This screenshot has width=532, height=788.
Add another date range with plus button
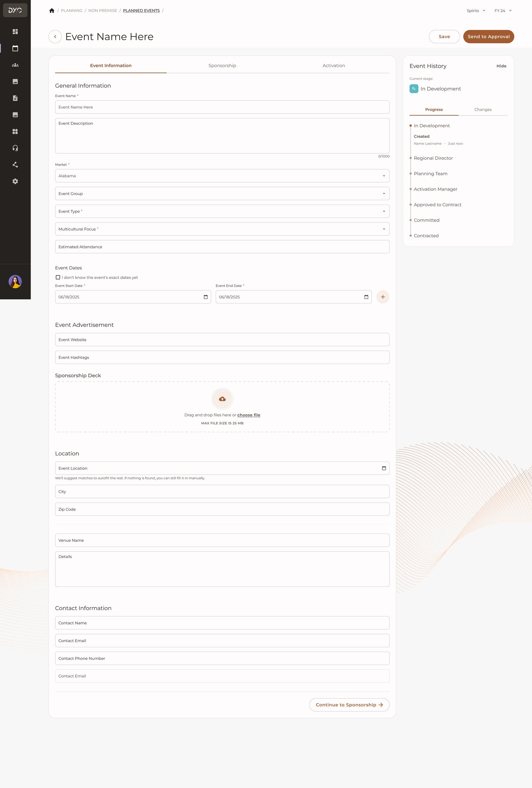pos(383,297)
